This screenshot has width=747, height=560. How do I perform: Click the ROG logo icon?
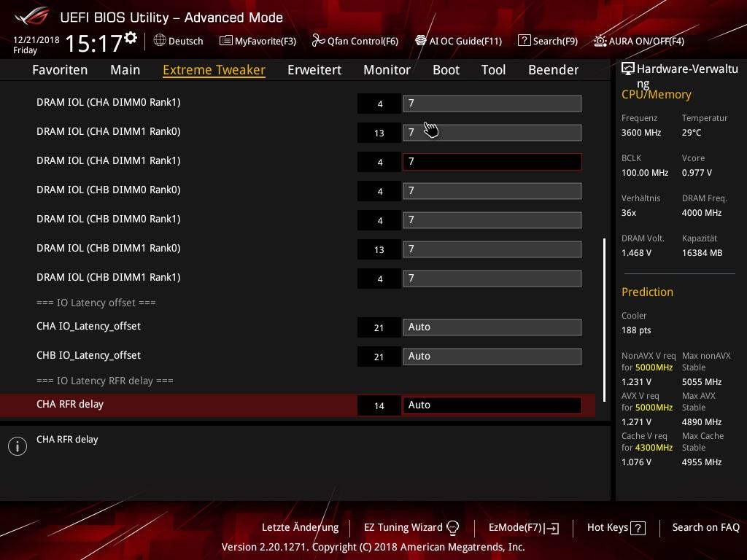tap(32, 16)
